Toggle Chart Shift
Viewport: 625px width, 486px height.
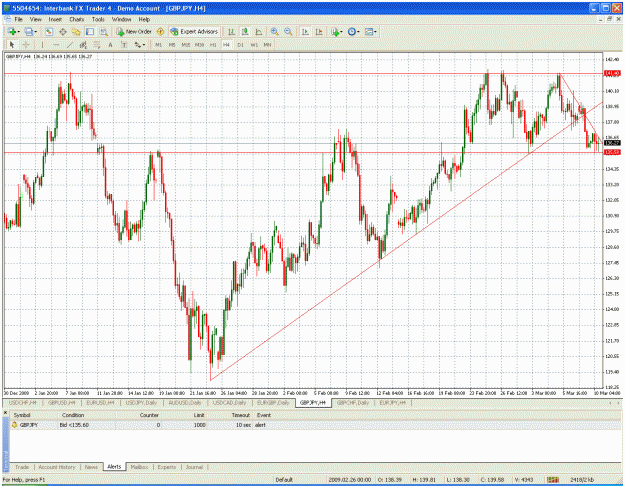pyautogui.click(x=319, y=32)
